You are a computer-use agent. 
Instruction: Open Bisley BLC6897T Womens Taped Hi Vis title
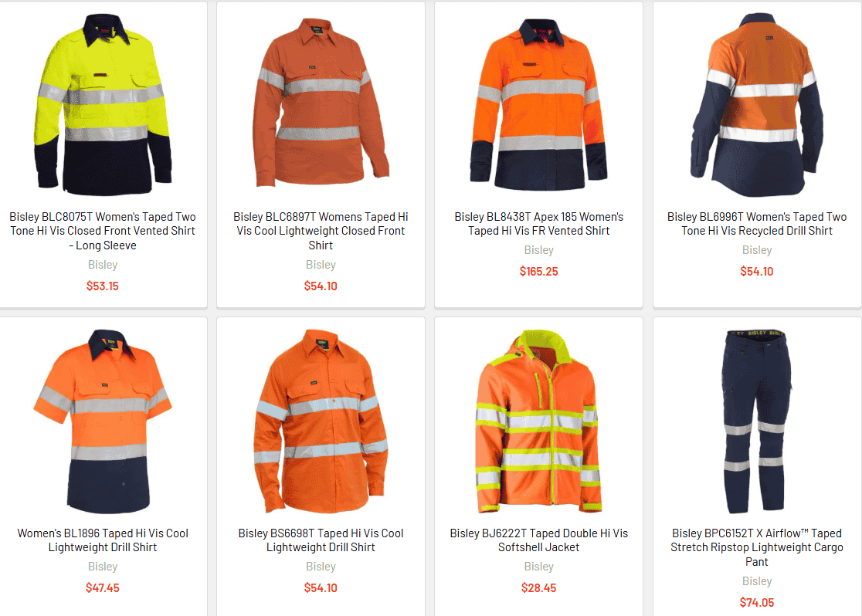click(321, 231)
